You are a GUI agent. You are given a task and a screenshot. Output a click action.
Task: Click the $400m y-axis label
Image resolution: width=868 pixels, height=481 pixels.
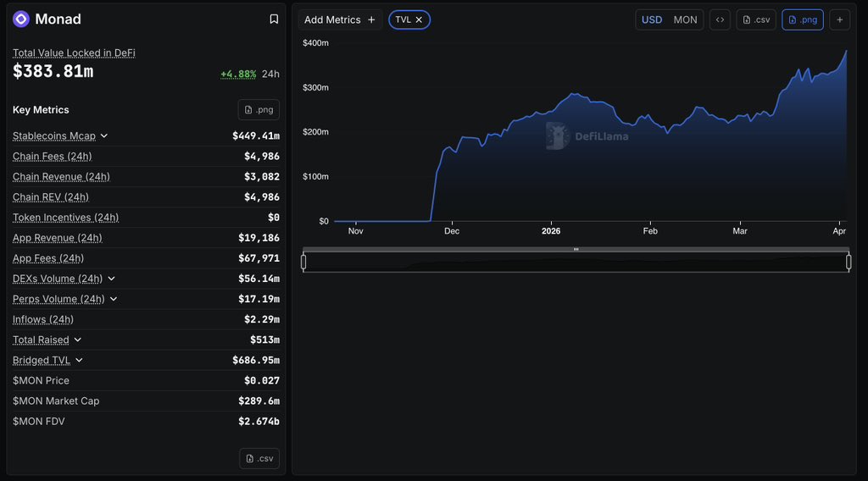click(x=315, y=43)
